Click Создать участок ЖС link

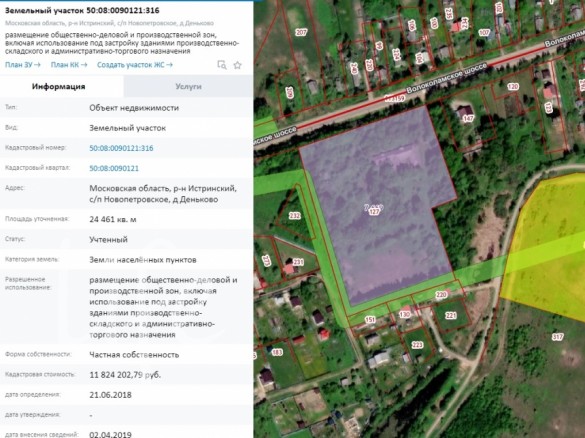click(135, 65)
